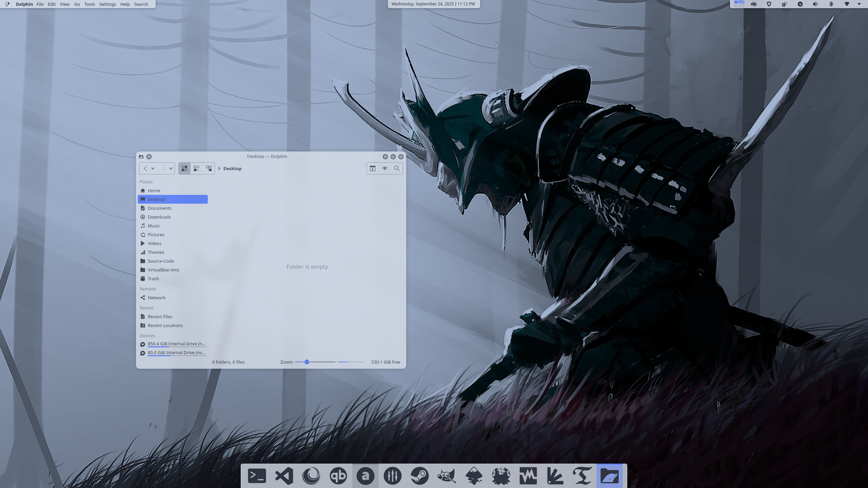Click the Zoom slider handle

(x=307, y=362)
